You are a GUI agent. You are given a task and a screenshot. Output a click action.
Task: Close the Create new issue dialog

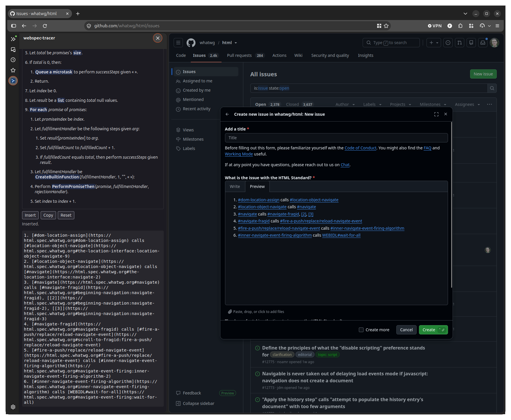pos(446,114)
